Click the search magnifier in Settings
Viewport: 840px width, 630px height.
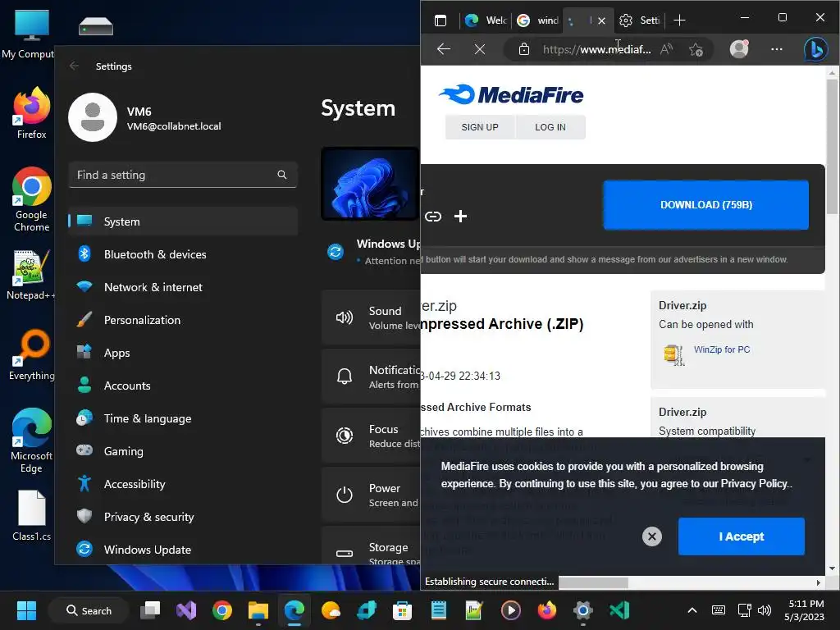point(282,175)
